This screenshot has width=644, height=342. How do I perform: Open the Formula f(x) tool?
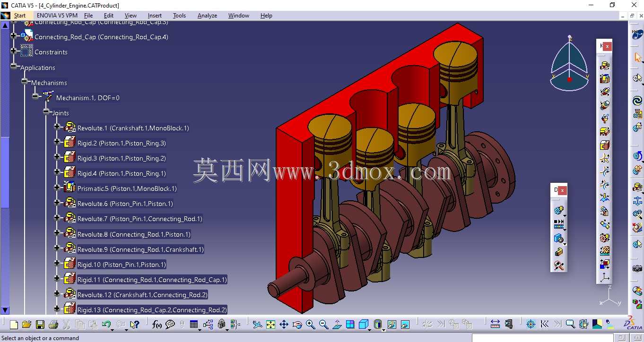[157, 325]
